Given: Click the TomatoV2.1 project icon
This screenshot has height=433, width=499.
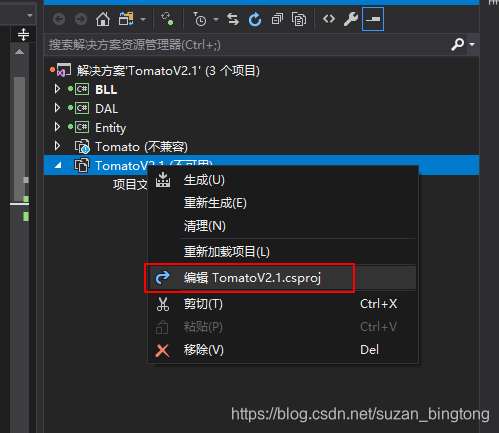Looking at the screenshot, I should [x=82, y=165].
